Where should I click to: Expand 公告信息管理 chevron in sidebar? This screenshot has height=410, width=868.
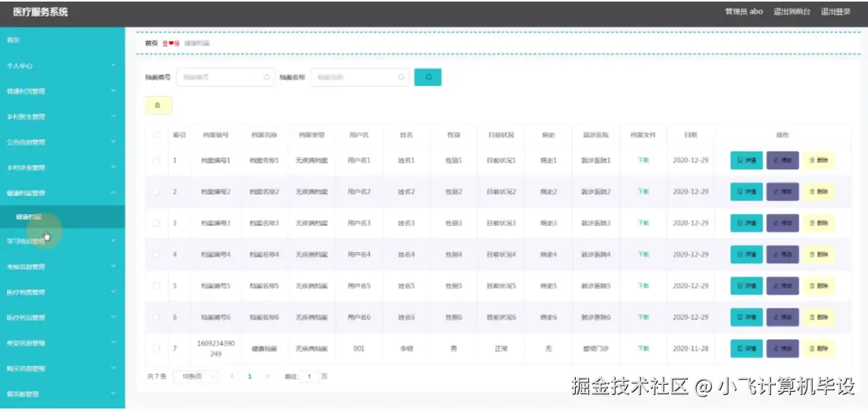113,142
